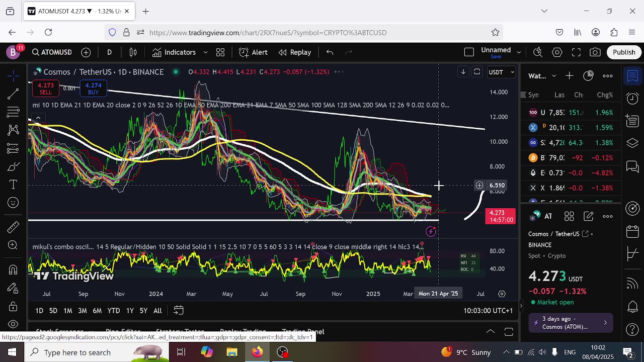The width and height of the screenshot is (644, 362).
Task: Open the Fibonacci and Gann tools
Action: coord(14,112)
